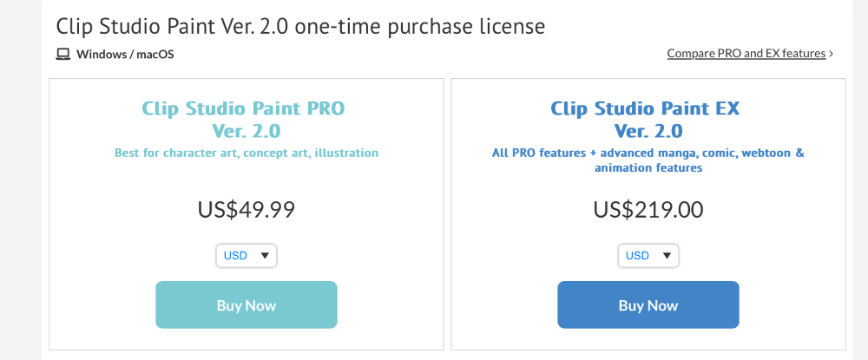Click the USD text in PRO currency box
Image resolution: width=868 pixels, height=360 pixels.
coord(235,256)
